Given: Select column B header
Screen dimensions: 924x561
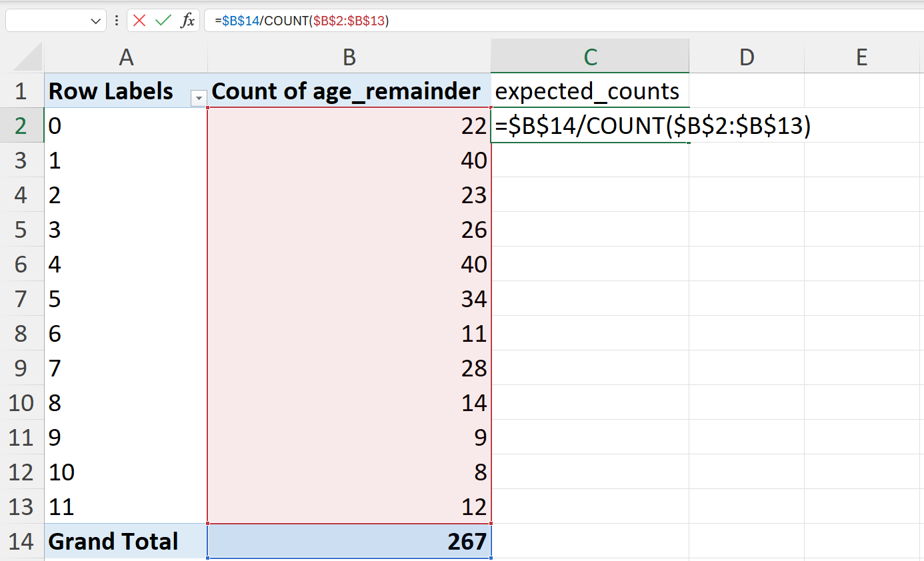Looking at the screenshot, I should 349,58.
